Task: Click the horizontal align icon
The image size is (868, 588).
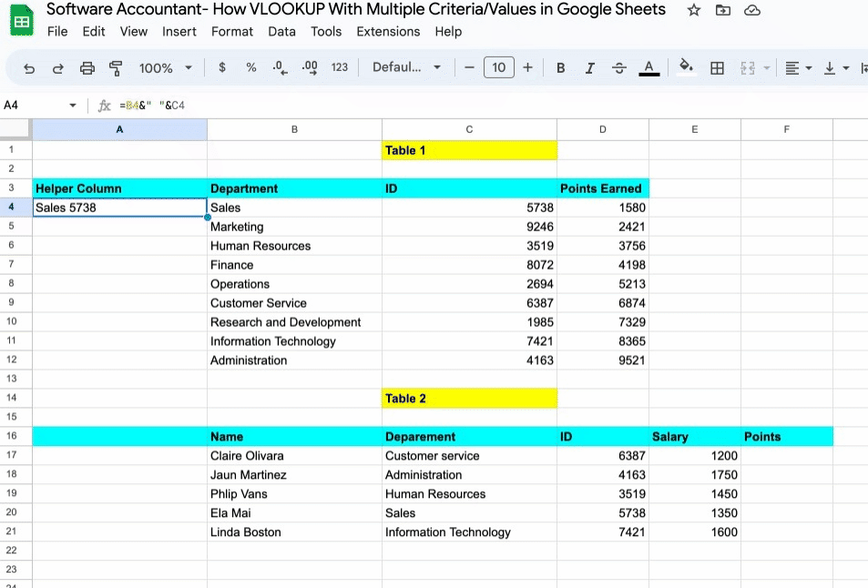Action: 792,68
